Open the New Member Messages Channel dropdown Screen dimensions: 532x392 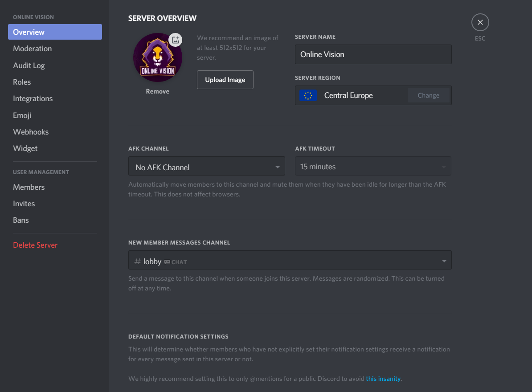290,261
